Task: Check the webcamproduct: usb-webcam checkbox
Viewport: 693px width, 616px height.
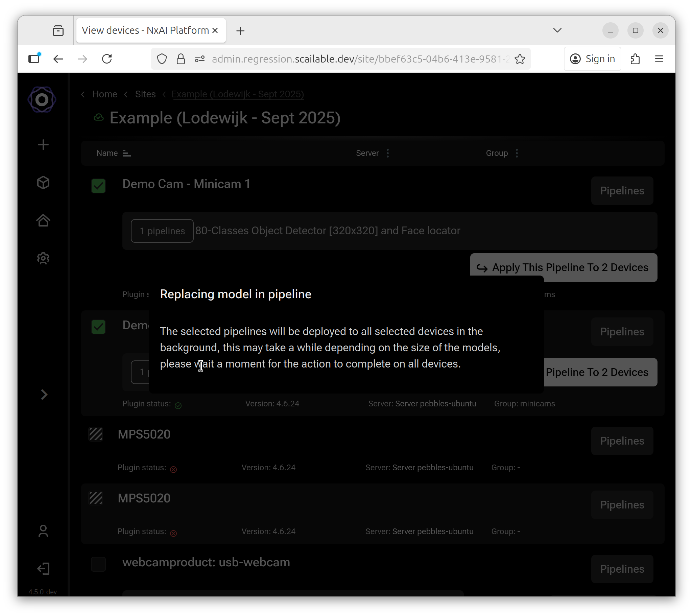Action: (98, 564)
